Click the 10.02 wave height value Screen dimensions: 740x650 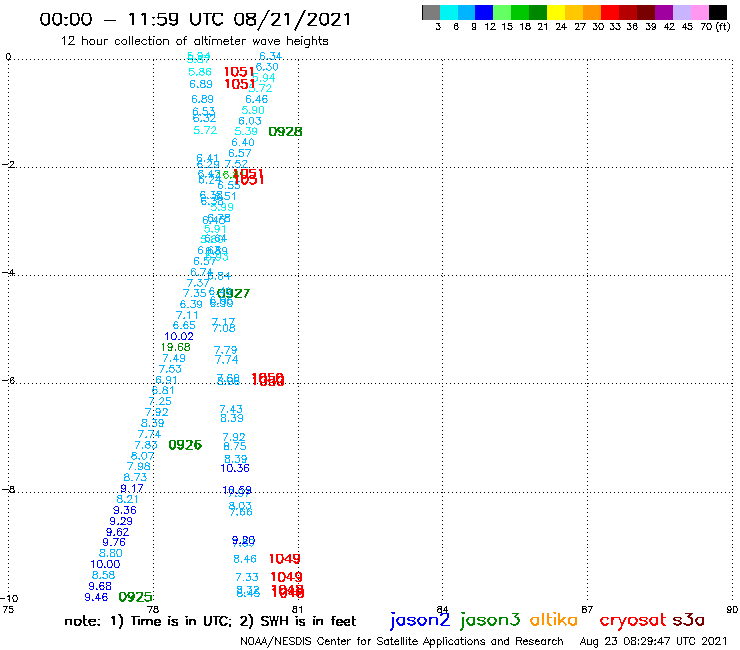click(179, 336)
